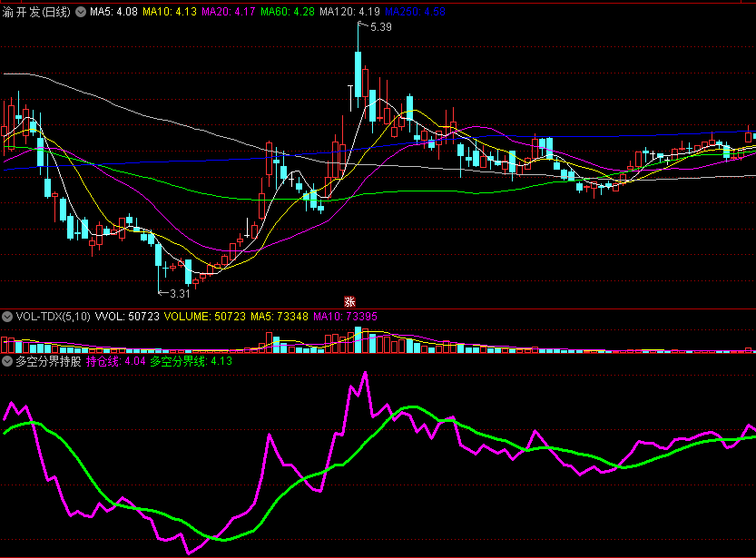Click the MA120: 4.19 label
Image resolution: width=756 pixels, height=558 pixels.
pos(349,12)
